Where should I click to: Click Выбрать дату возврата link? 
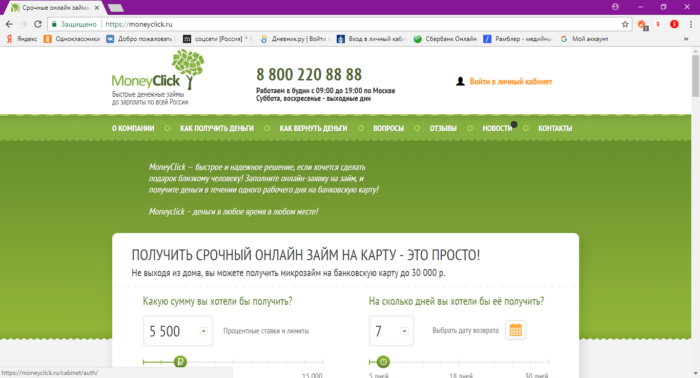pyautogui.click(x=465, y=331)
